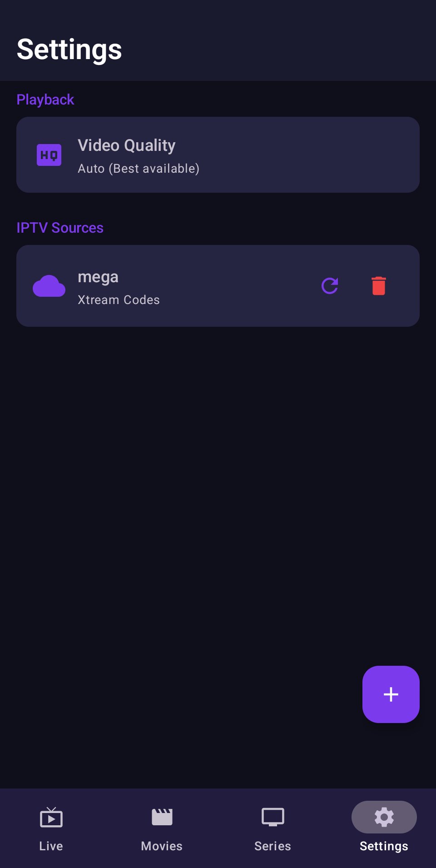Tap the HQ video quality icon
The image size is (436, 868).
tap(49, 155)
